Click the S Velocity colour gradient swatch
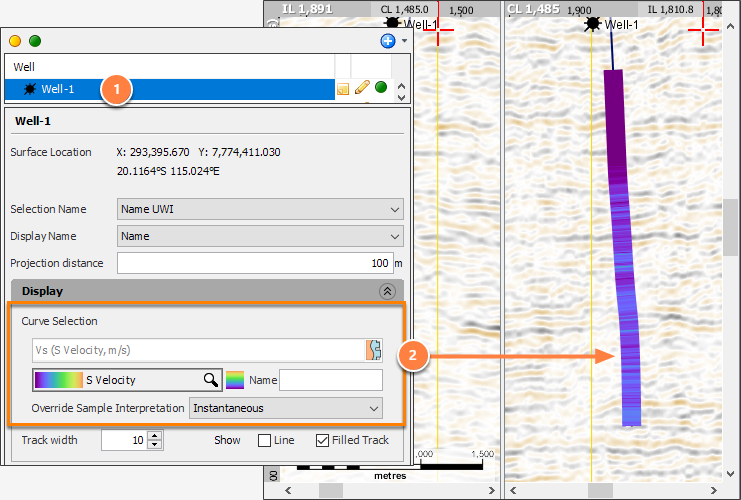Viewport: 741px width, 500px height. (59, 380)
